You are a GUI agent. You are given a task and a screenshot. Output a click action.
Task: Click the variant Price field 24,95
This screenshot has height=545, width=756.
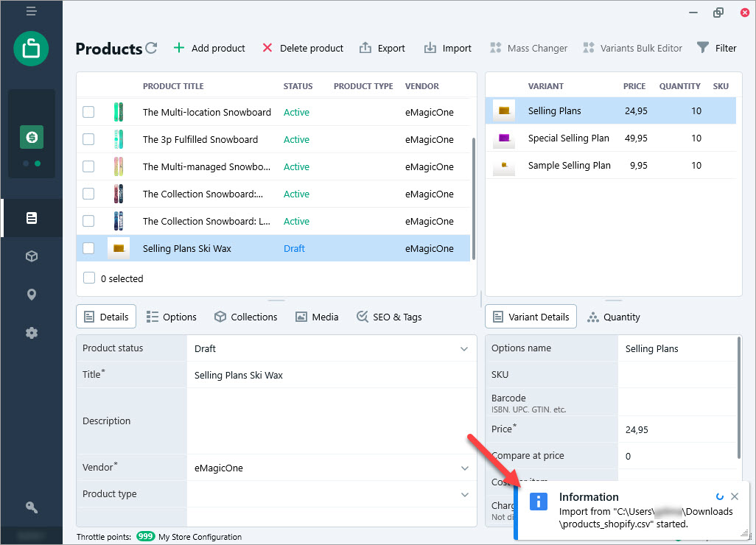[x=677, y=429]
